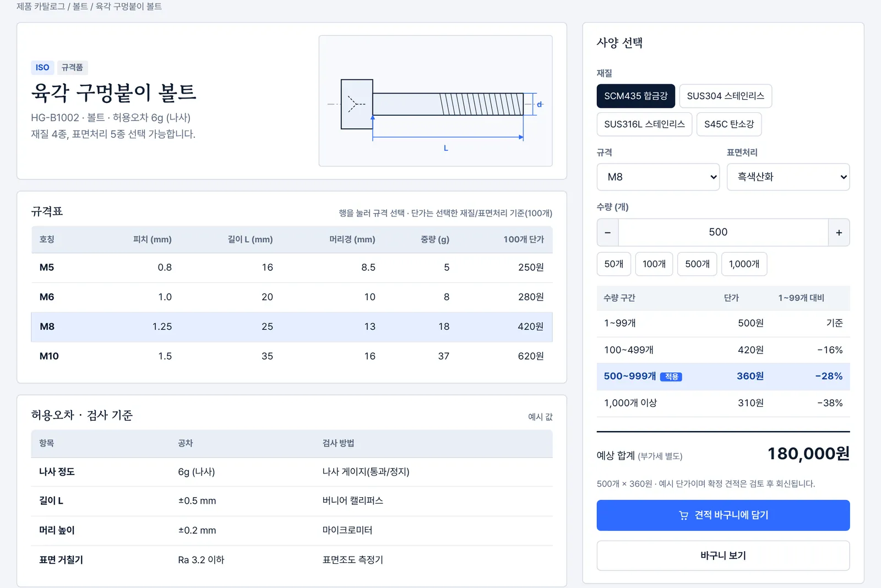The image size is (881, 588).
Task: Select the M10 row in 규격표
Action: [292, 356]
